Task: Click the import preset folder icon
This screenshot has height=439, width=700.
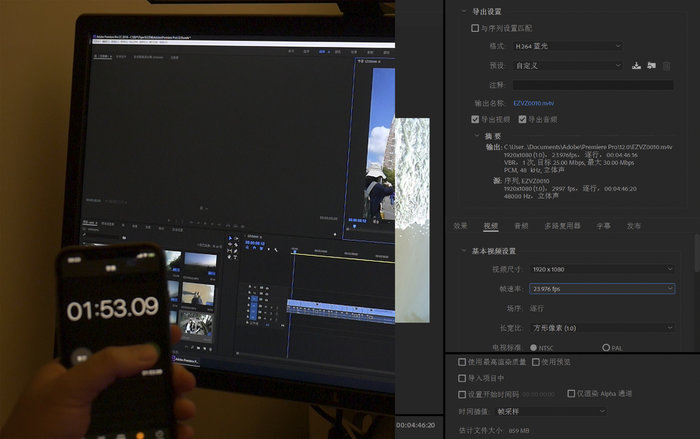Action: point(651,66)
